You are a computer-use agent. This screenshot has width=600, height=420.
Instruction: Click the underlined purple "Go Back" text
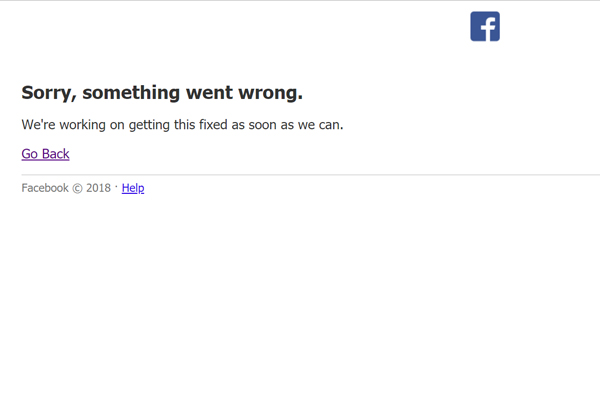tap(45, 154)
